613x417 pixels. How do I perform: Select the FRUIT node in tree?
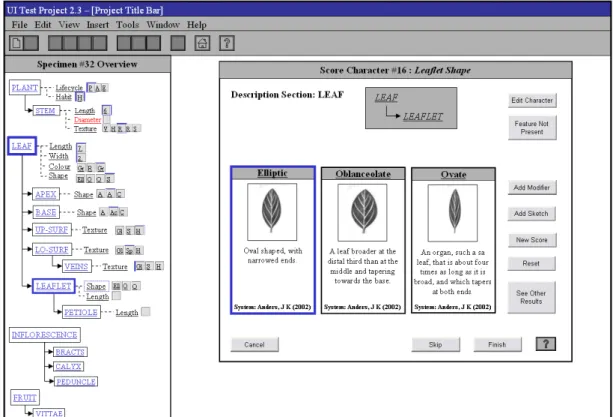click(x=25, y=398)
